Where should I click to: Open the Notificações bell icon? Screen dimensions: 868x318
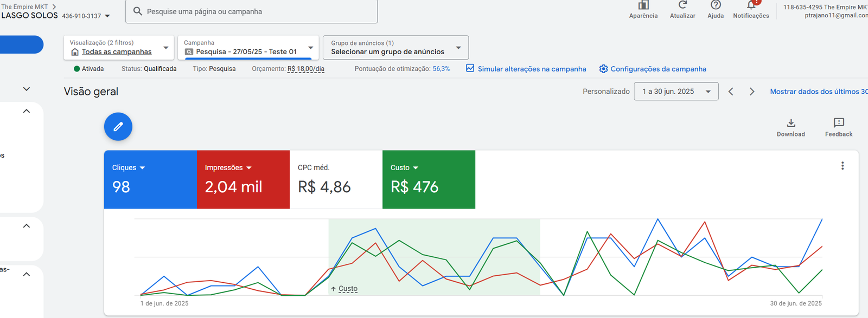point(751,5)
